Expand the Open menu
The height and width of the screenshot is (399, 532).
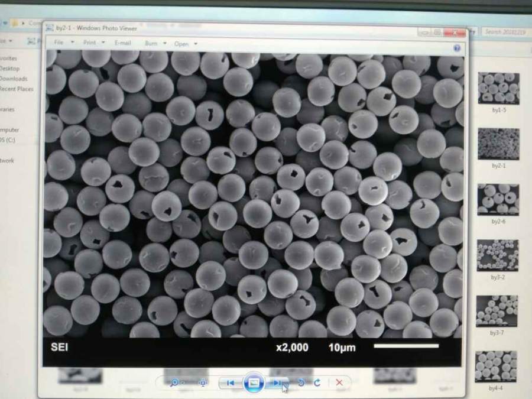[186, 44]
